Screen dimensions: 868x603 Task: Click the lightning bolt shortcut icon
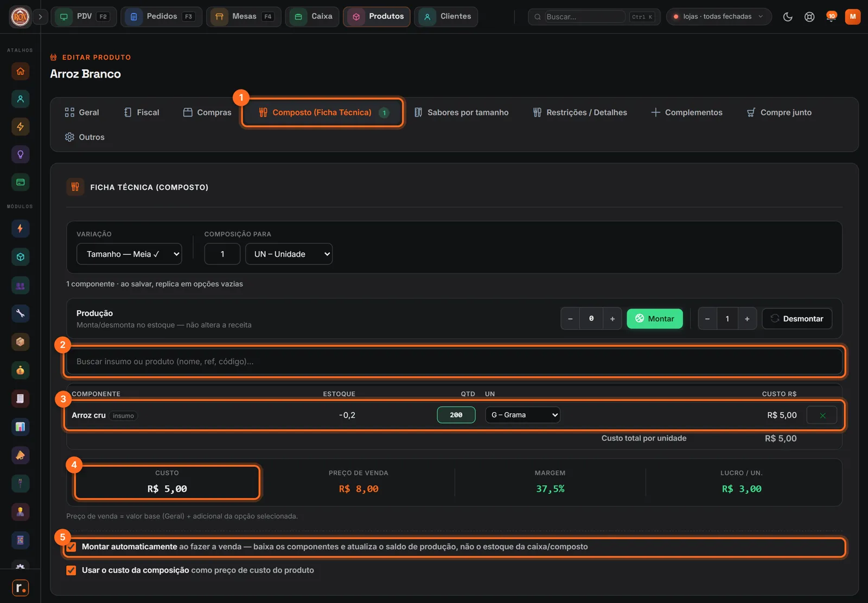20,126
